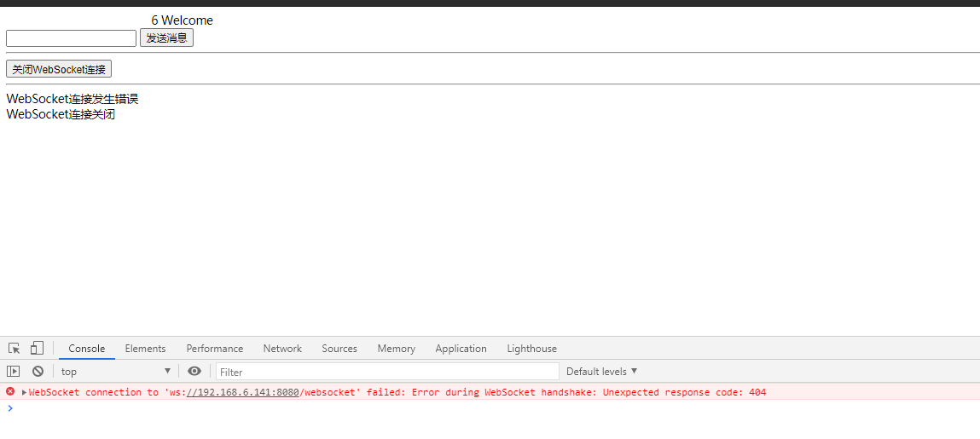Select the text 'WebSocket连接关闭'
Screen dimensions: 980x439
click(61, 114)
